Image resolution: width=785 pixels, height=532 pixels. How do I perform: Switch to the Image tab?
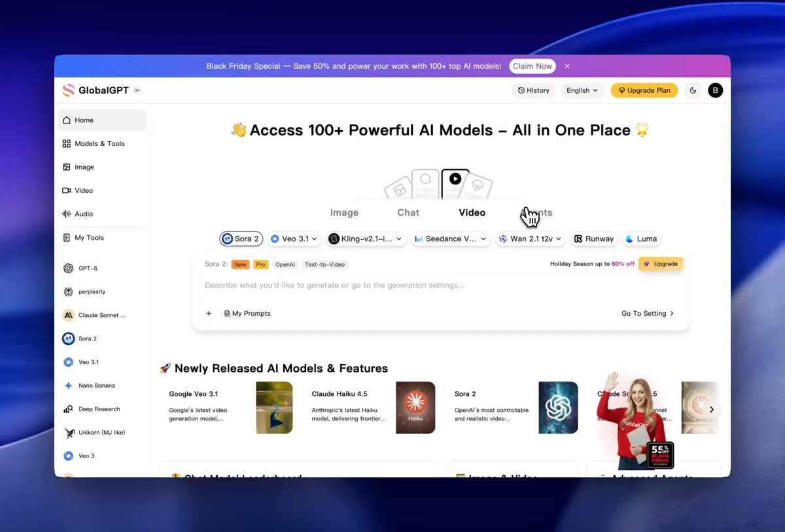click(x=344, y=213)
